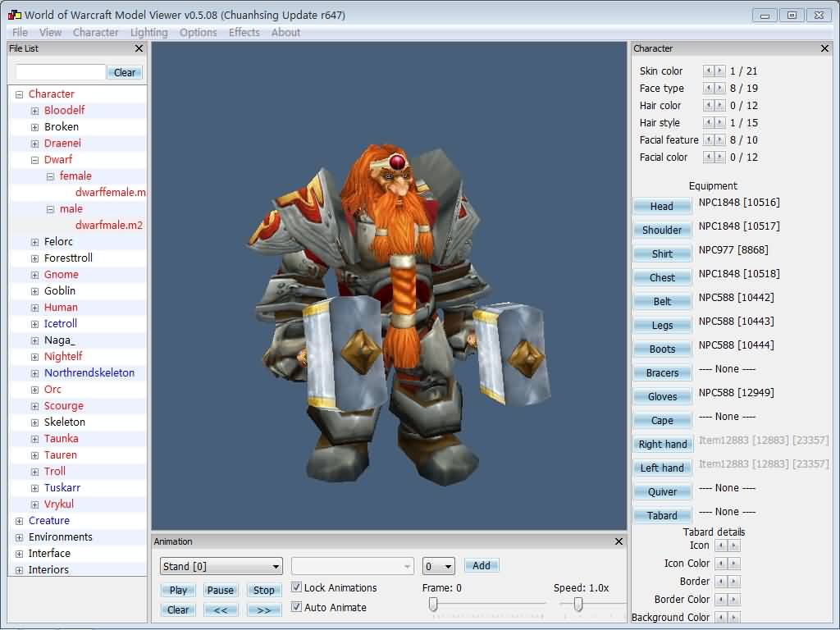This screenshot has width=840, height=630.
Task: Click the next arrow for Tabard Icon
Action: coord(734,546)
